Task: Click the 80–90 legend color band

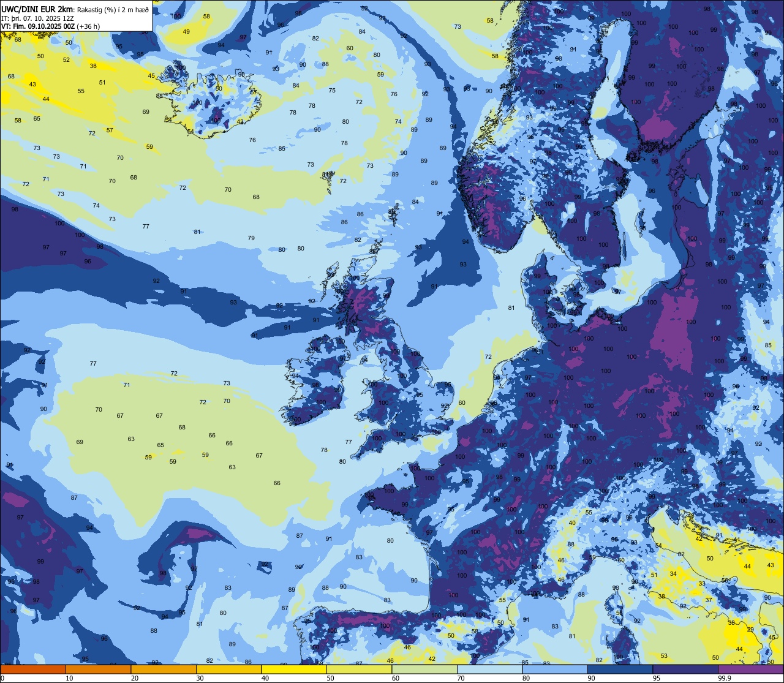Action: [x=555, y=669]
